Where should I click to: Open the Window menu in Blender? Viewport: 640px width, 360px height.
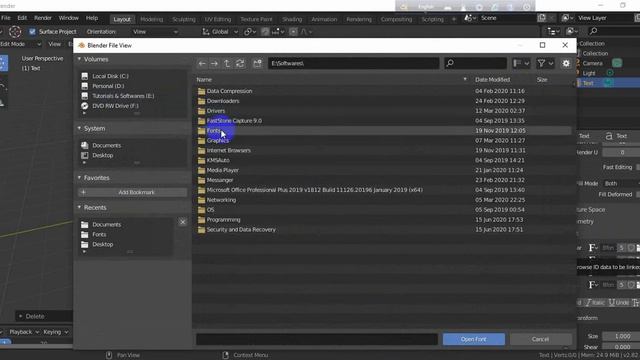coord(69,18)
